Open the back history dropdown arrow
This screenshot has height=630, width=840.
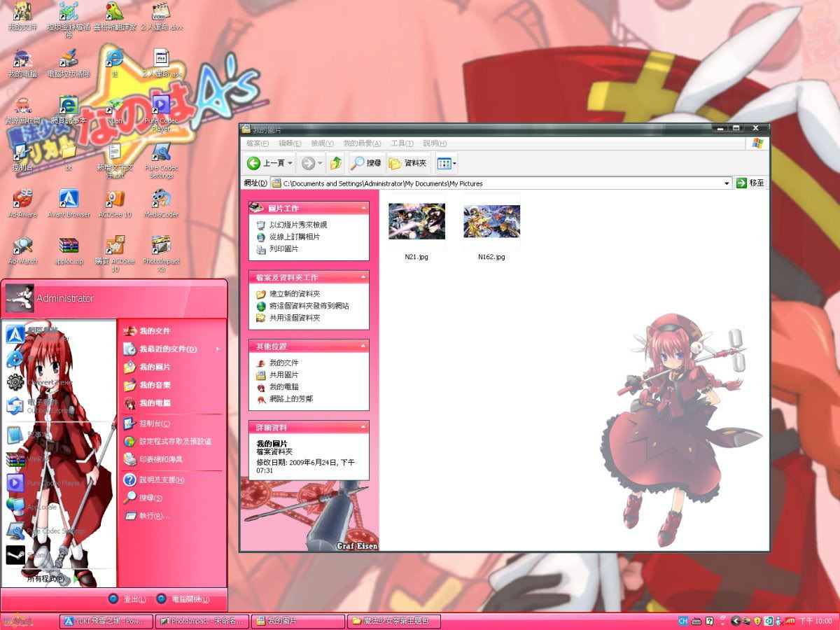click(290, 163)
